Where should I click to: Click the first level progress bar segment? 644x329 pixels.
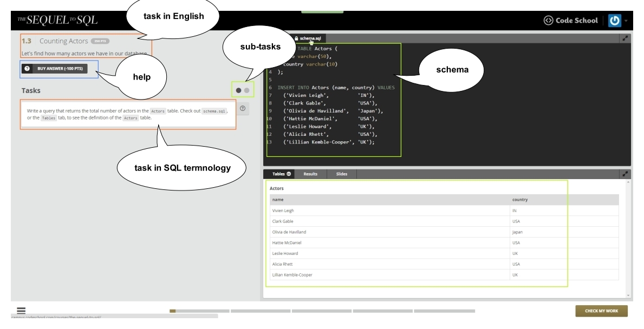[199, 311]
